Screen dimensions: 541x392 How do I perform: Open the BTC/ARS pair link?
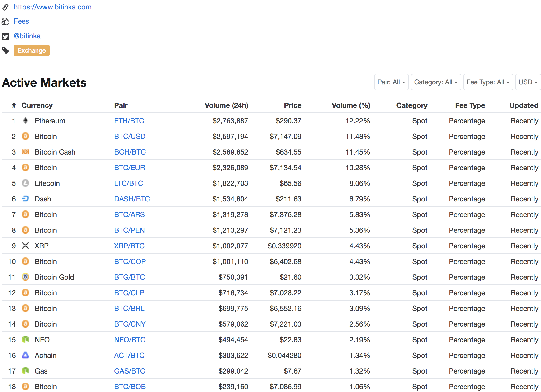129,215
